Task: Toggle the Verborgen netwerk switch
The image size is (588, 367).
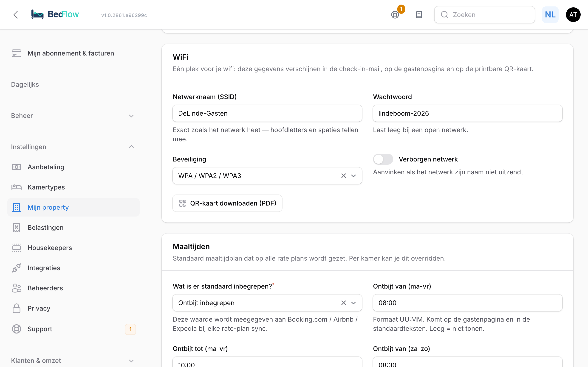Action: point(383,159)
